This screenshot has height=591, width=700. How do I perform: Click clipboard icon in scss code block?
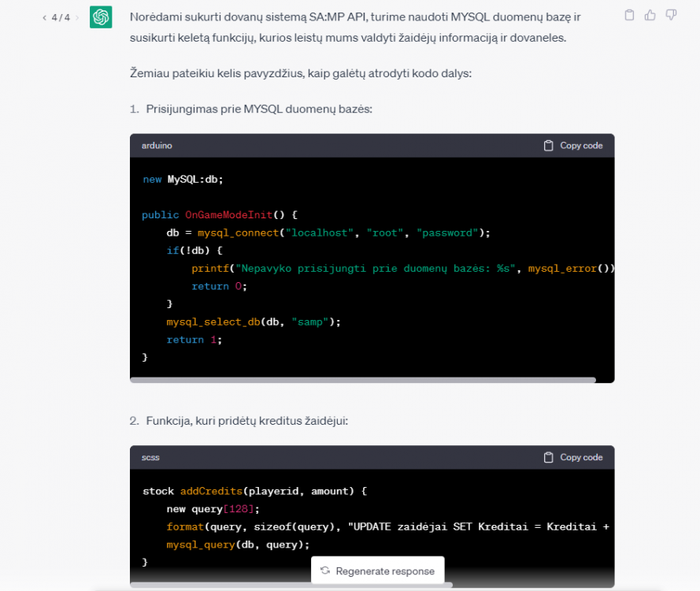pyautogui.click(x=549, y=458)
